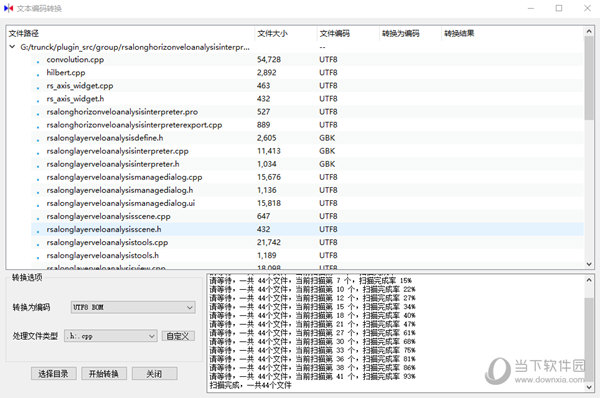This screenshot has height=398, width=600.
Task: Click the app icon in title bar
Action: (x=8, y=8)
